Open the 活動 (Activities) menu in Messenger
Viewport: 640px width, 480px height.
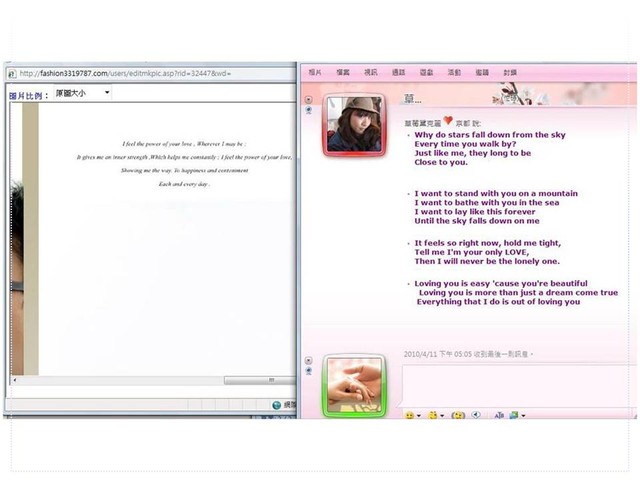tap(454, 72)
